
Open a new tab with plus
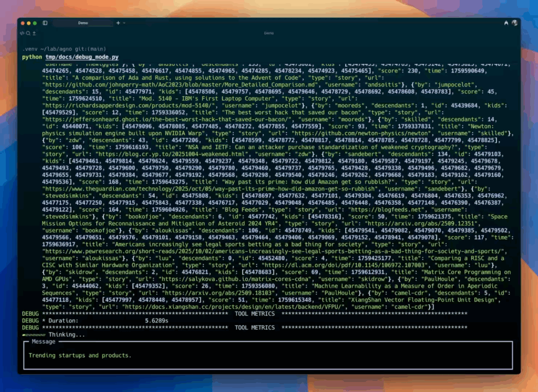click(118, 23)
